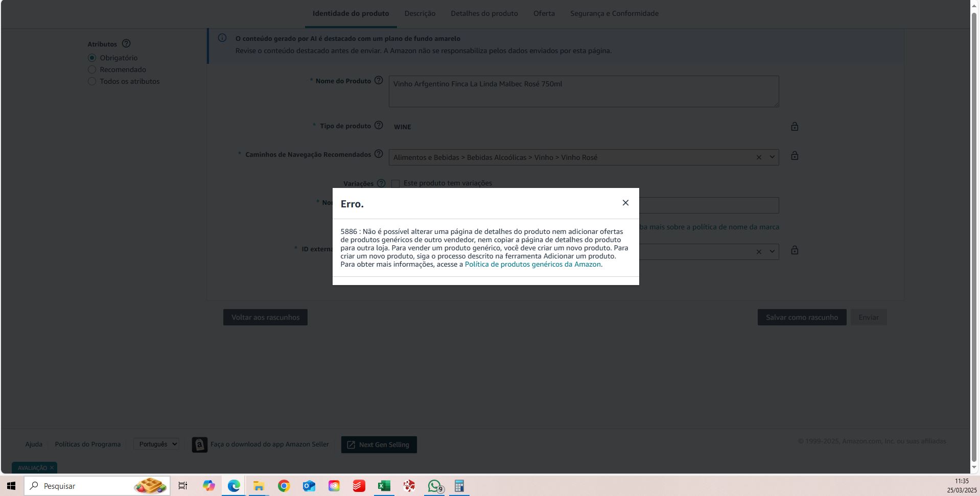Switch to the Descrição tab
The height and width of the screenshot is (496, 980).
[x=420, y=13]
